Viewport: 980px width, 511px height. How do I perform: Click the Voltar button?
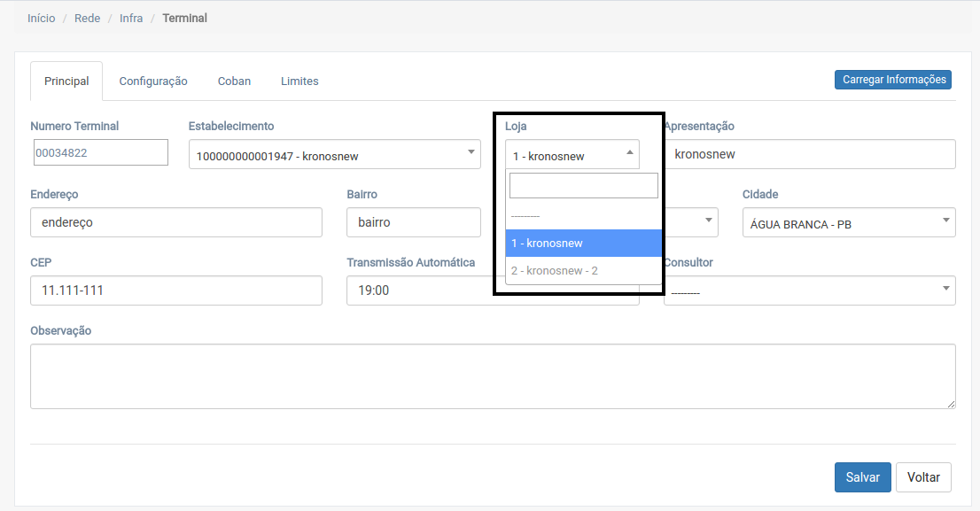pos(923,476)
